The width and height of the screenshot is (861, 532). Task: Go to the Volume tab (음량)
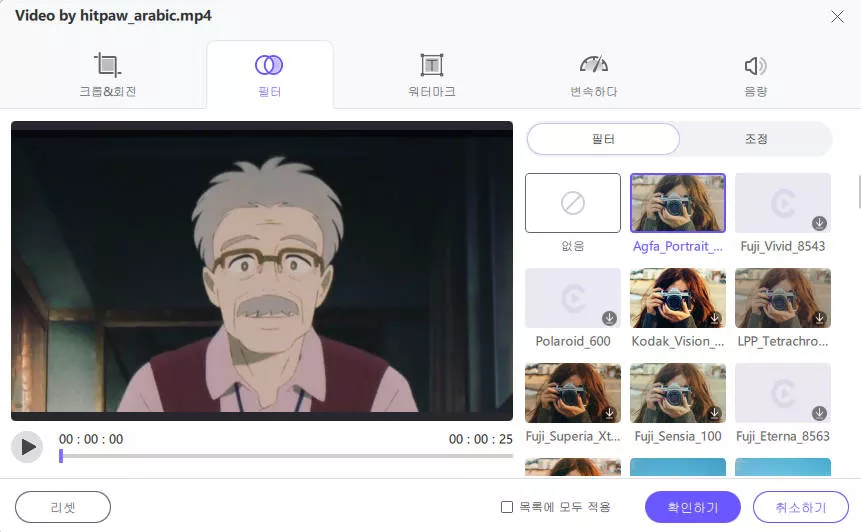tap(756, 75)
